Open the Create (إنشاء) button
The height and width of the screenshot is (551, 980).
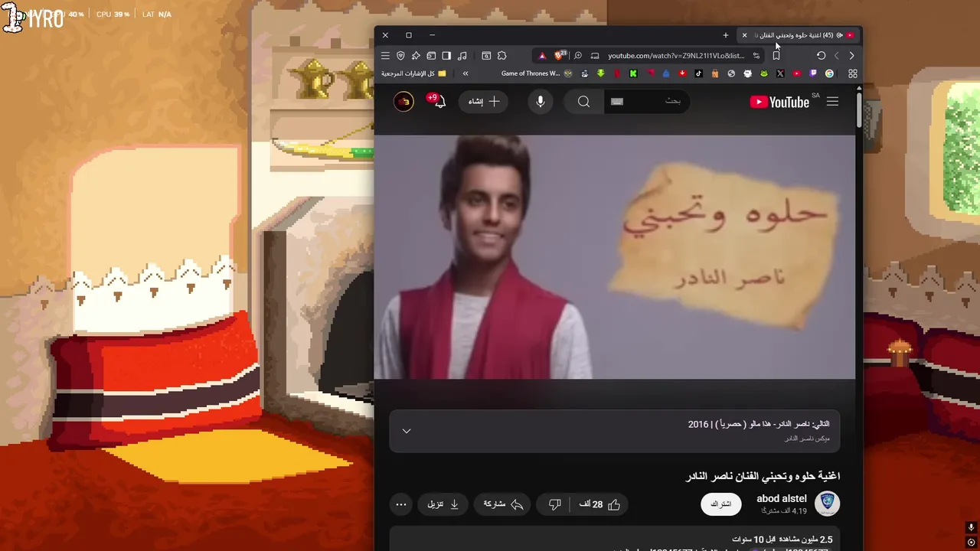(x=484, y=102)
